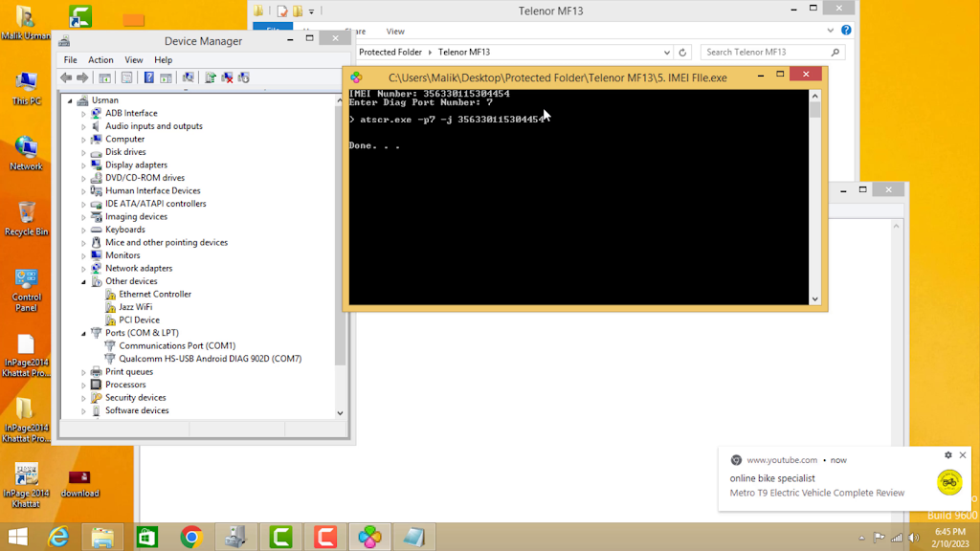Click the Update Driver Software toolbar icon
The width and height of the screenshot is (980, 551).
click(211, 77)
